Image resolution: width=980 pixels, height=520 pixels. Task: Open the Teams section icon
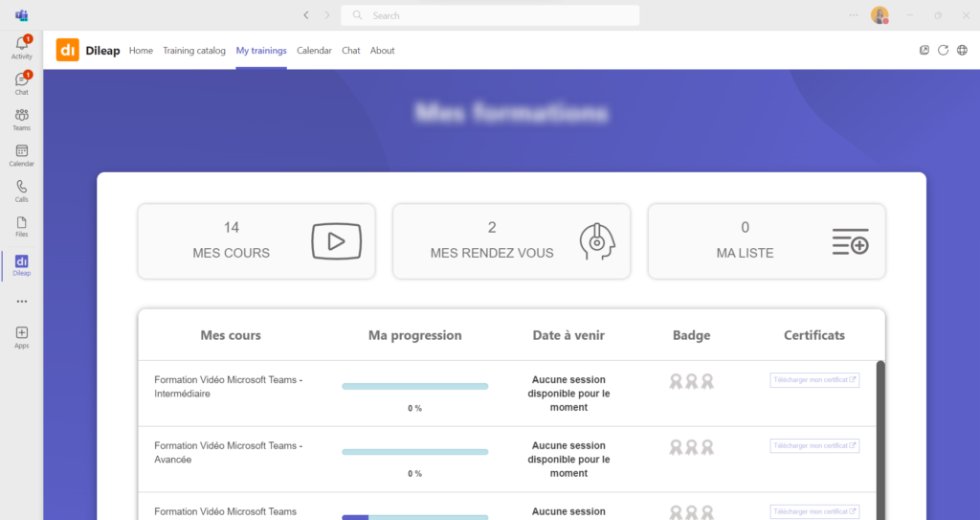click(x=21, y=120)
